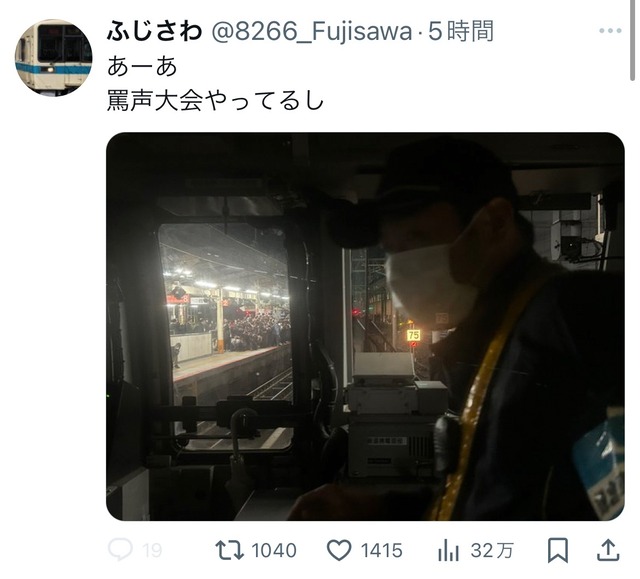The width and height of the screenshot is (640, 579).
Task: Open the three-dot more options menu
Action: tap(610, 31)
